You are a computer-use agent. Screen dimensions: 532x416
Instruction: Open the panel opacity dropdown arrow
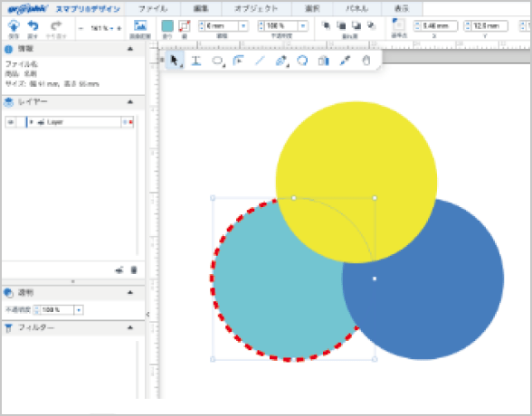[x=79, y=310]
